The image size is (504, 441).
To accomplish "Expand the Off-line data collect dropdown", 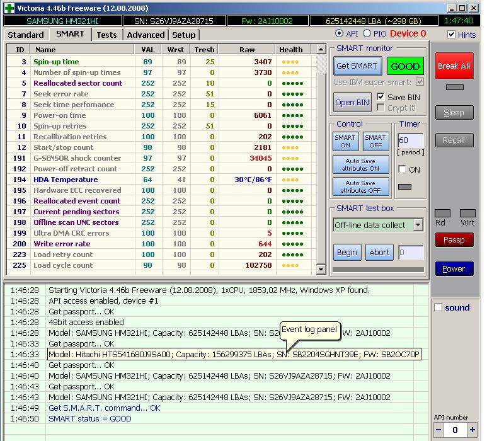I will 418,225.
